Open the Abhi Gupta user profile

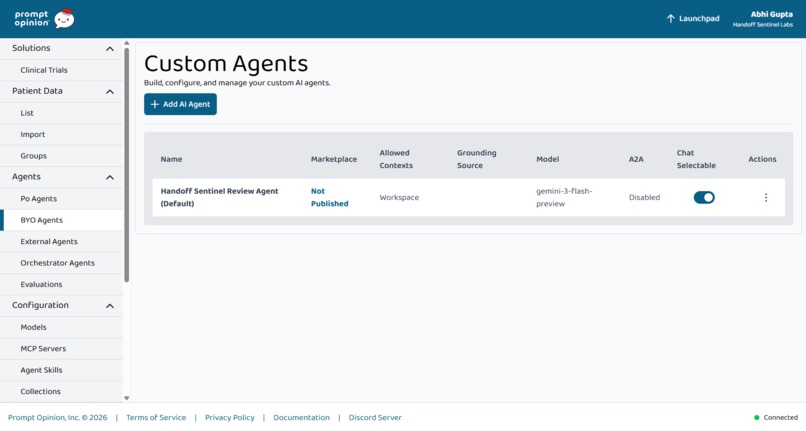(x=763, y=19)
